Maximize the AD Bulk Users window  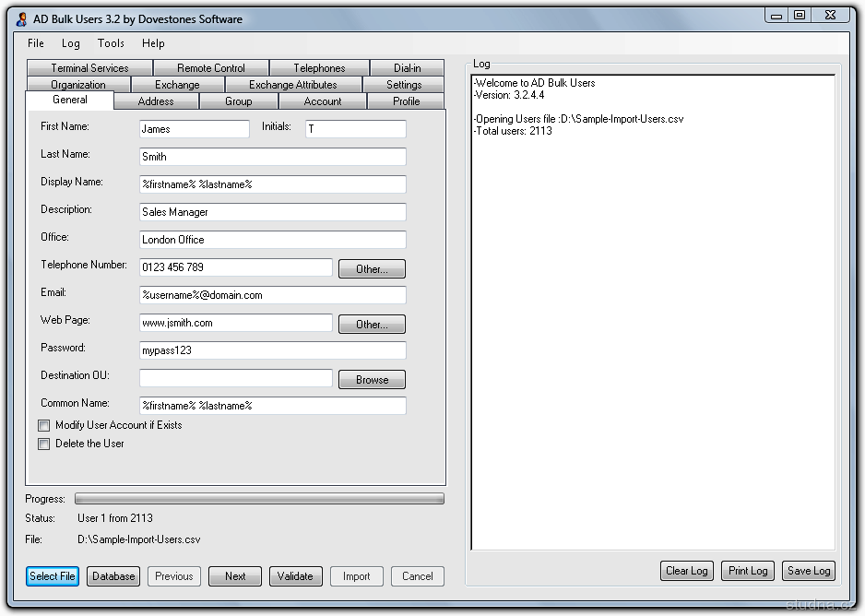[800, 16]
